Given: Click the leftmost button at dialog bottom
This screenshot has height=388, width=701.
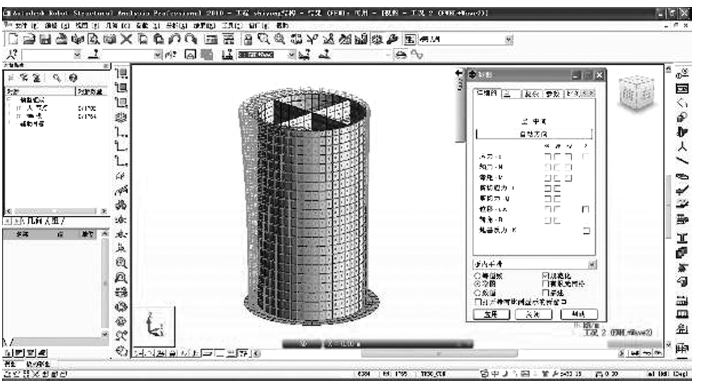Looking at the screenshot, I should pos(491,314).
